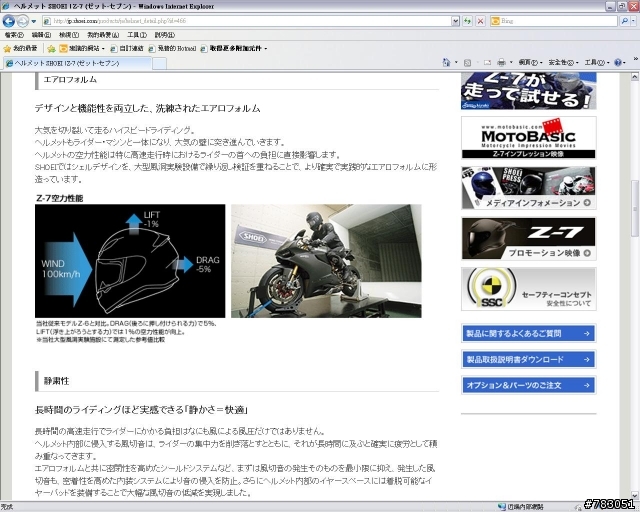Click the Print icon
Viewport: 640px width, 512px height.
coord(501,62)
